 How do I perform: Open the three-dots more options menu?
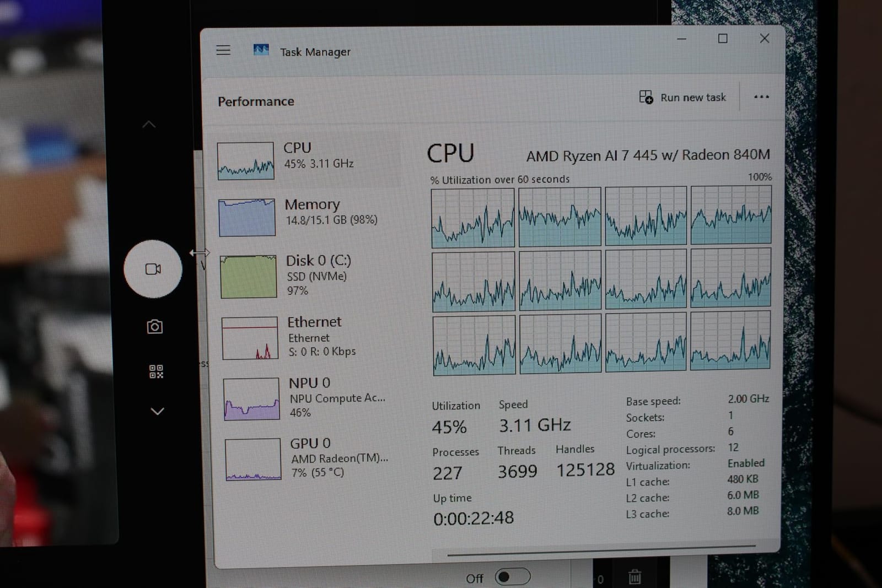[x=761, y=97]
